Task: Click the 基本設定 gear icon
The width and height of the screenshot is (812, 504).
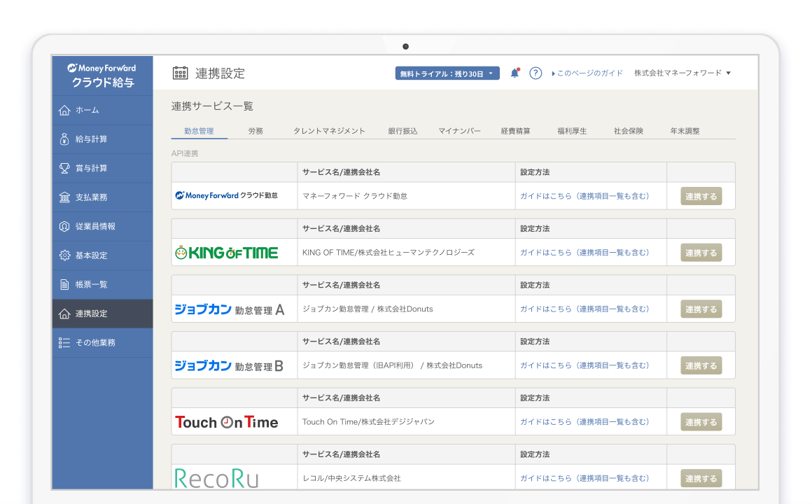Action: coord(64,255)
